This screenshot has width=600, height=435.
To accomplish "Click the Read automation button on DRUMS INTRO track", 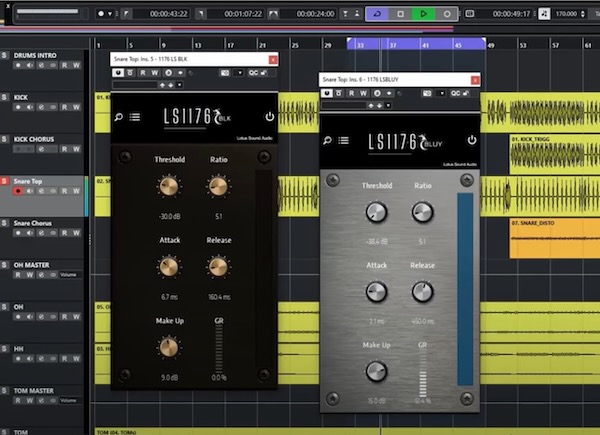I will [x=63, y=64].
